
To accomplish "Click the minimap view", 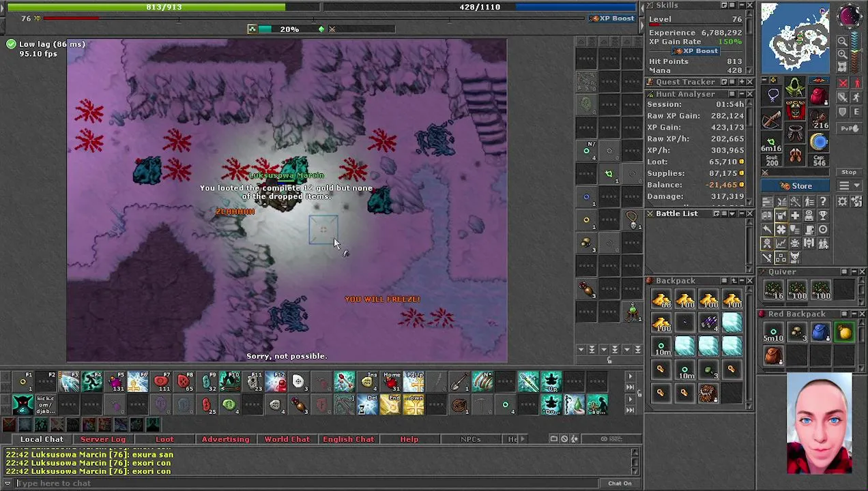I will pyautogui.click(x=795, y=38).
